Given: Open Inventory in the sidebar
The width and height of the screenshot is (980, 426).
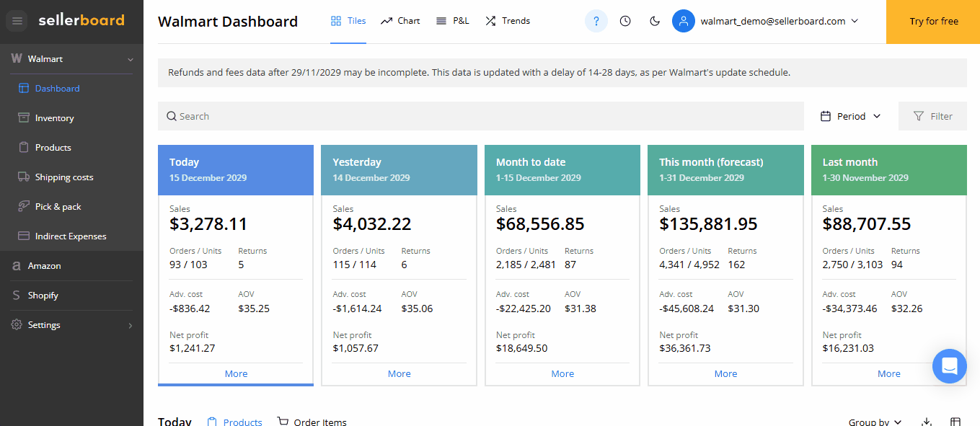Looking at the screenshot, I should click(x=54, y=118).
